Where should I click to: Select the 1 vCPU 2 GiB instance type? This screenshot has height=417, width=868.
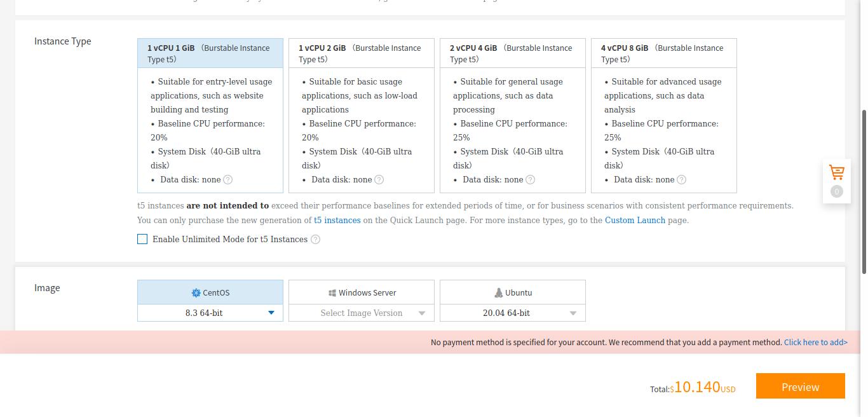click(x=362, y=116)
